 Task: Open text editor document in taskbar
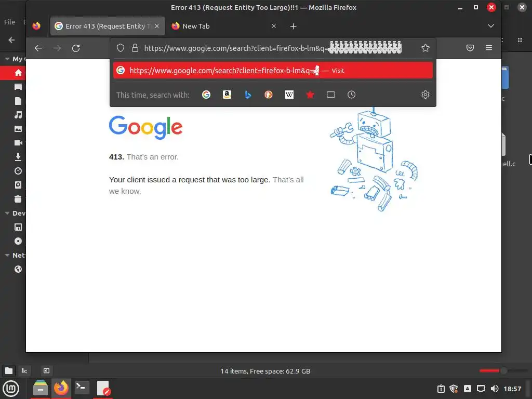[x=103, y=389]
